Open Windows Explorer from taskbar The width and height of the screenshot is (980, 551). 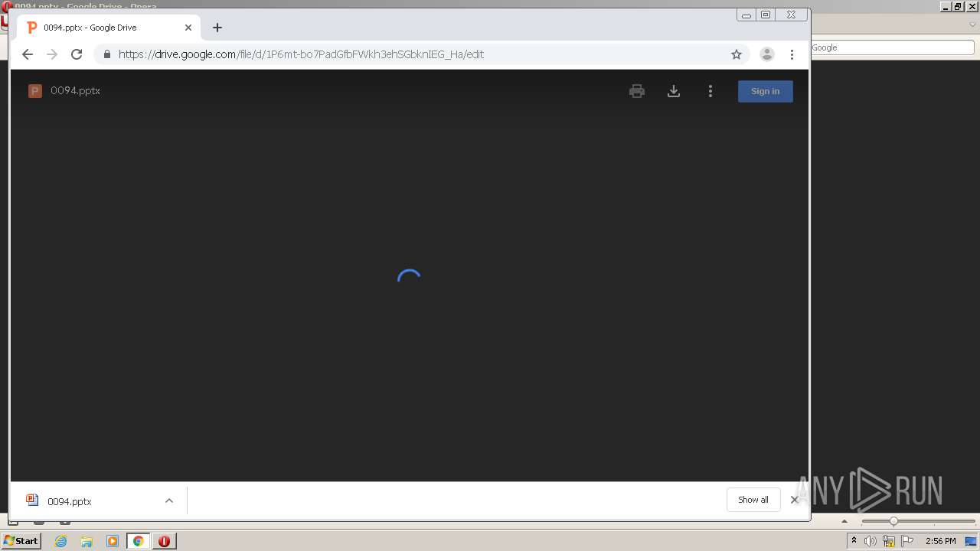tap(87, 541)
